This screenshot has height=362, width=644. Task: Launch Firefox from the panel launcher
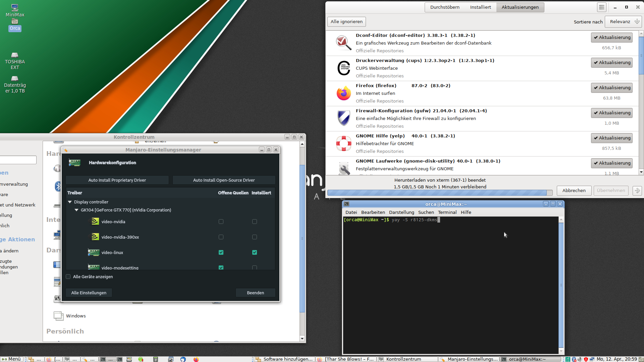[x=196, y=359]
